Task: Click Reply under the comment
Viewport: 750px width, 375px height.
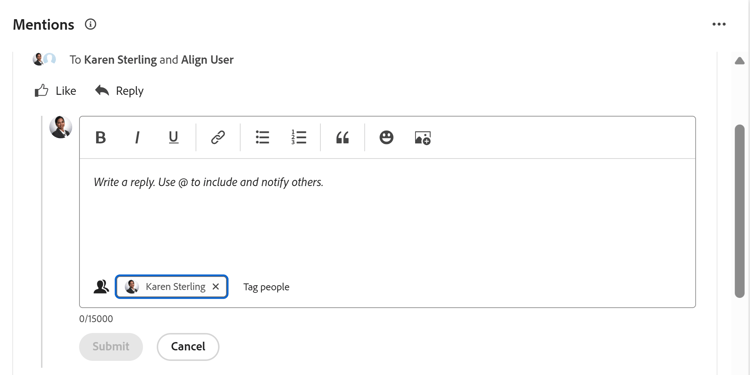Action: pos(119,91)
